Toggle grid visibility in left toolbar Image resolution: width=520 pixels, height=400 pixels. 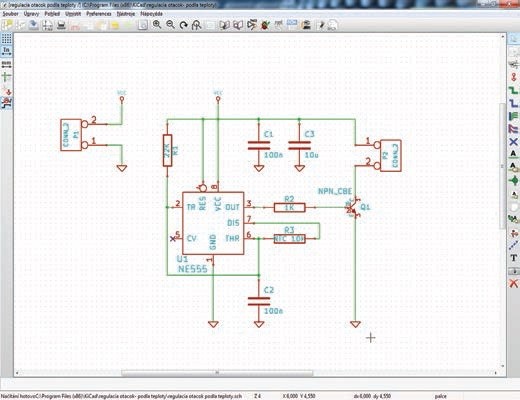point(6,39)
